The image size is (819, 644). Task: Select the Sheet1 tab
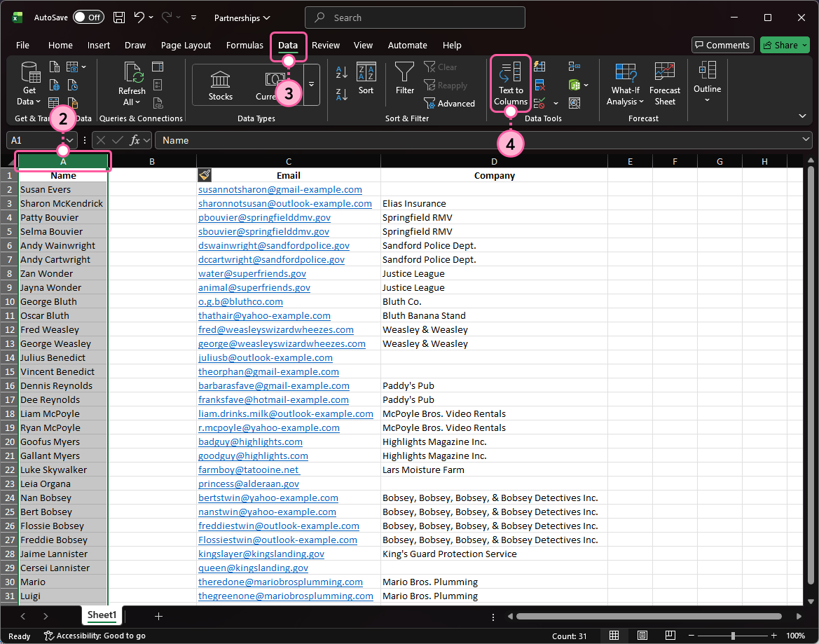[101, 615]
